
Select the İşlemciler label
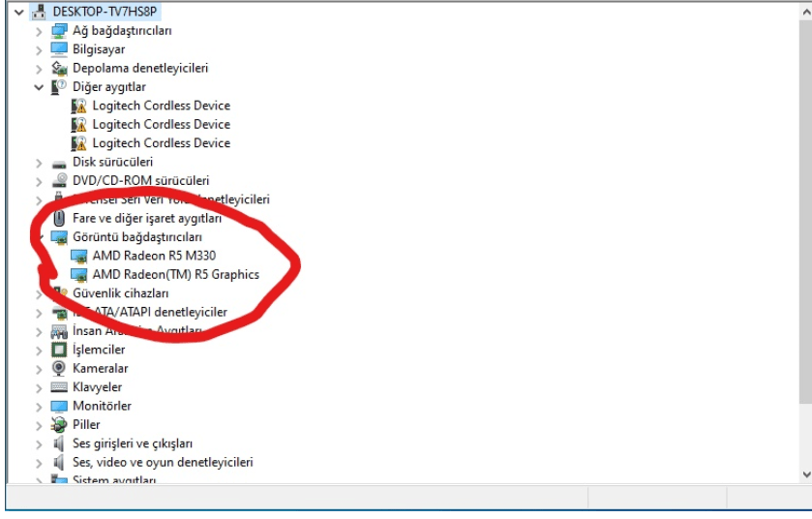(x=99, y=350)
